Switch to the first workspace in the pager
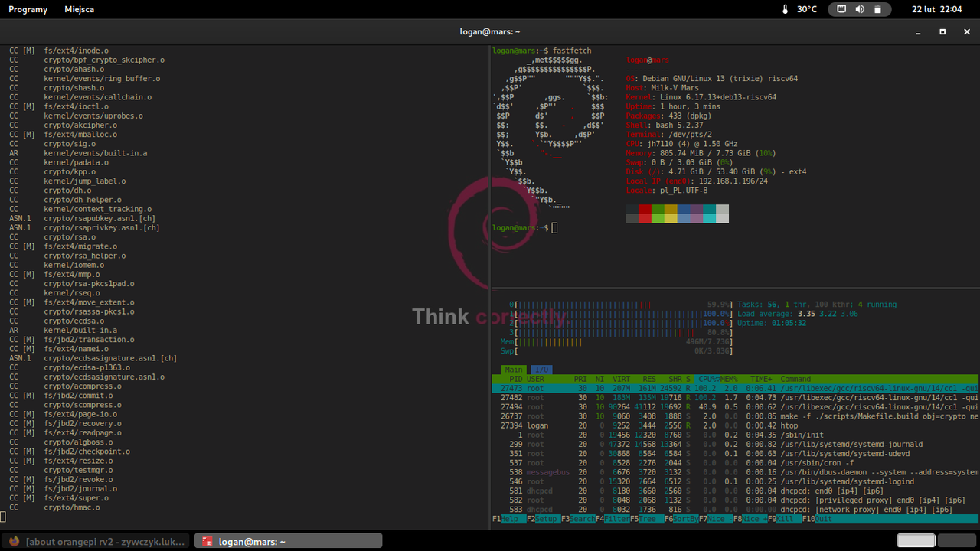This screenshot has height=551, width=980. (x=916, y=541)
